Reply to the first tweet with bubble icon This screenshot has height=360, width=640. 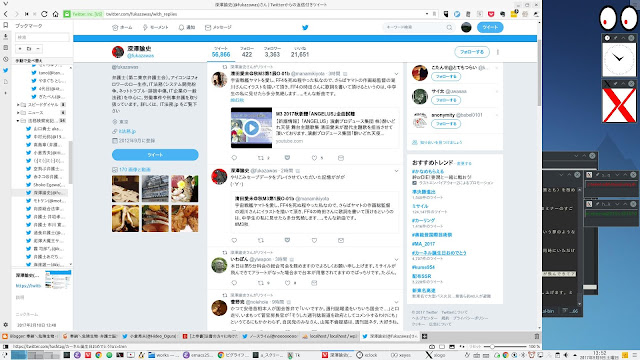point(234,158)
